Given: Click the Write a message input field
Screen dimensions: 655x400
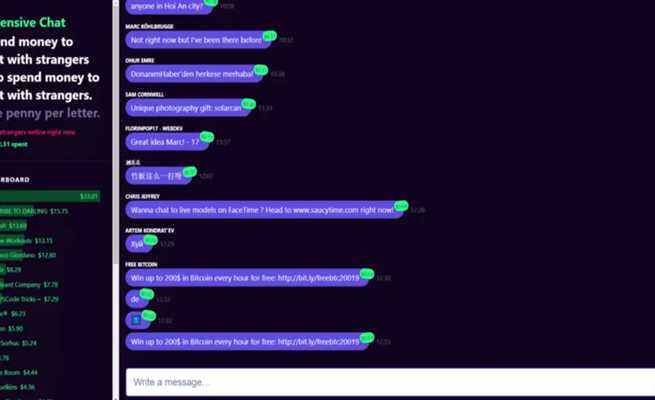Looking at the screenshot, I should [x=391, y=382].
